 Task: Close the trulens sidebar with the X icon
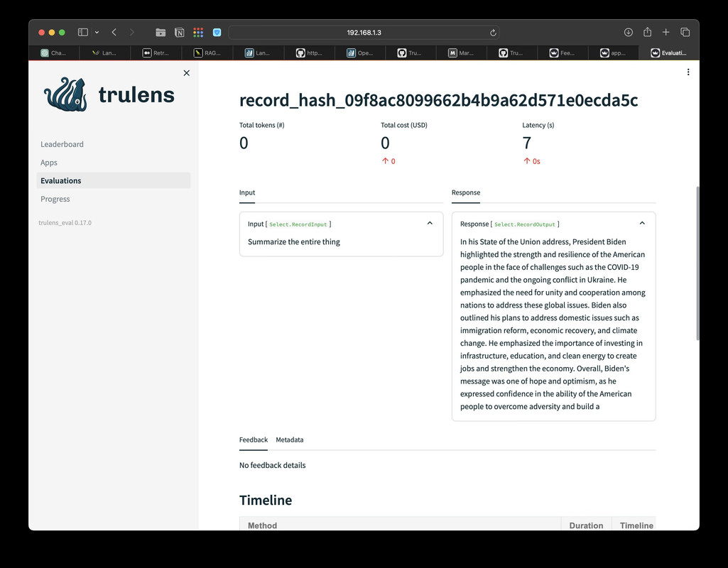[187, 73]
